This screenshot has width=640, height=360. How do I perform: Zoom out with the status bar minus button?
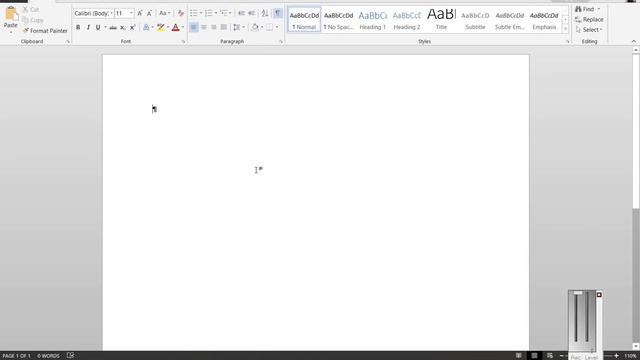(x=562, y=356)
